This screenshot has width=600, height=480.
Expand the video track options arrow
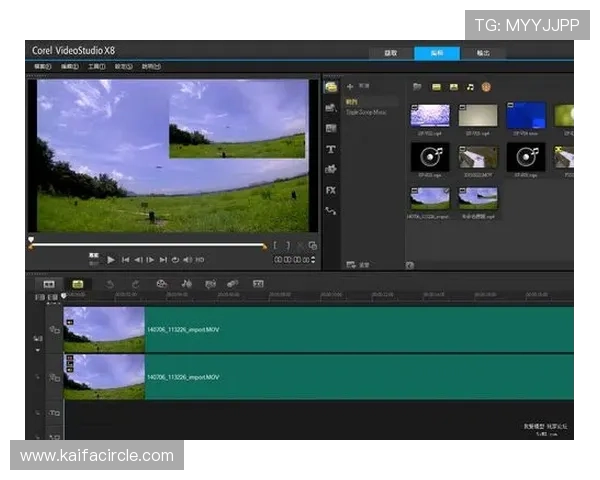click(38, 351)
